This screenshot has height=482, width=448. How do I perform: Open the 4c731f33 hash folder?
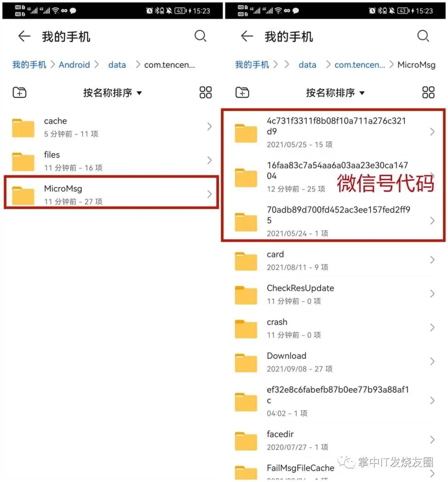coord(334,132)
